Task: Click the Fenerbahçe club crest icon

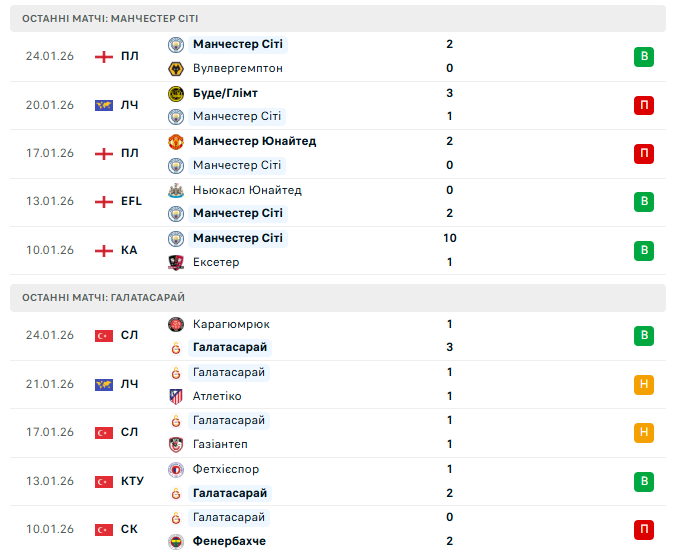Action: click(176, 541)
